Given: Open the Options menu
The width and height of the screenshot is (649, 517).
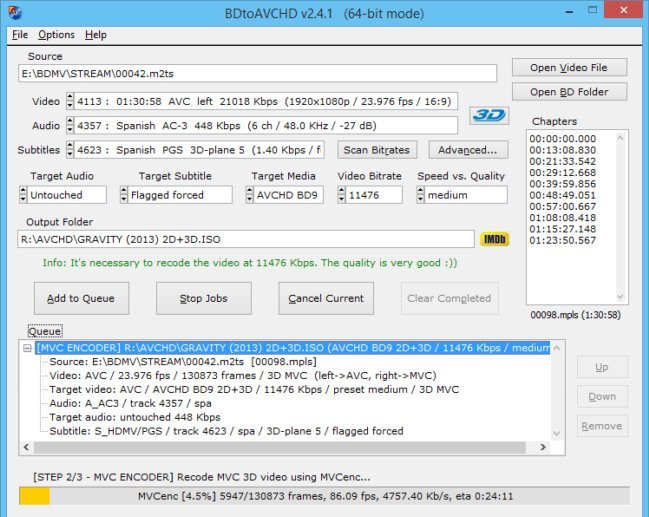Looking at the screenshot, I should click(x=56, y=35).
